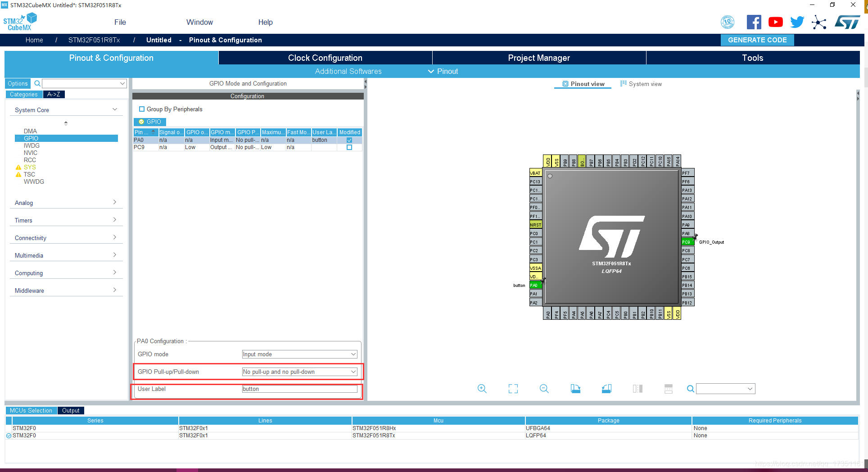
Task: Expand the Computing category
Action: pos(114,272)
